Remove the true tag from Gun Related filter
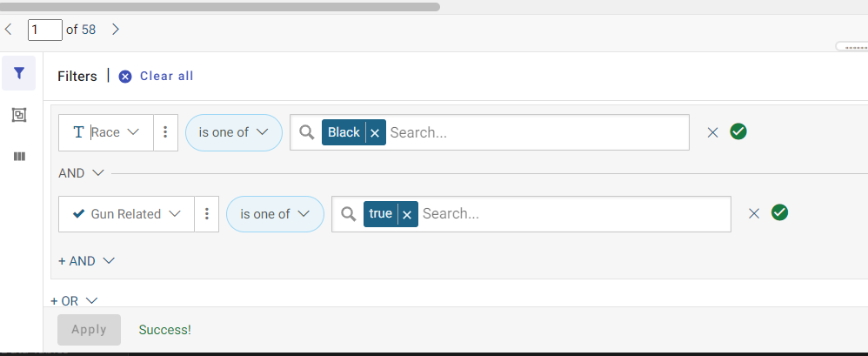 [407, 215]
